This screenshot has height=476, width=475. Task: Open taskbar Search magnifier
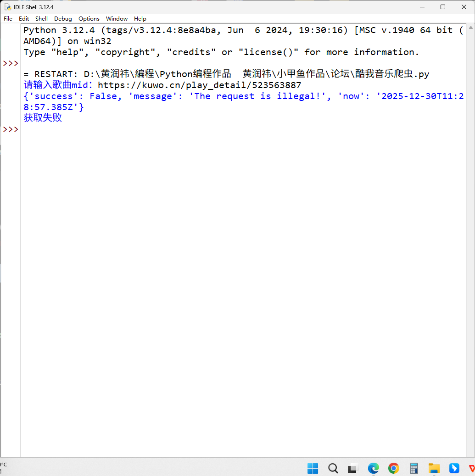point(333,468)
